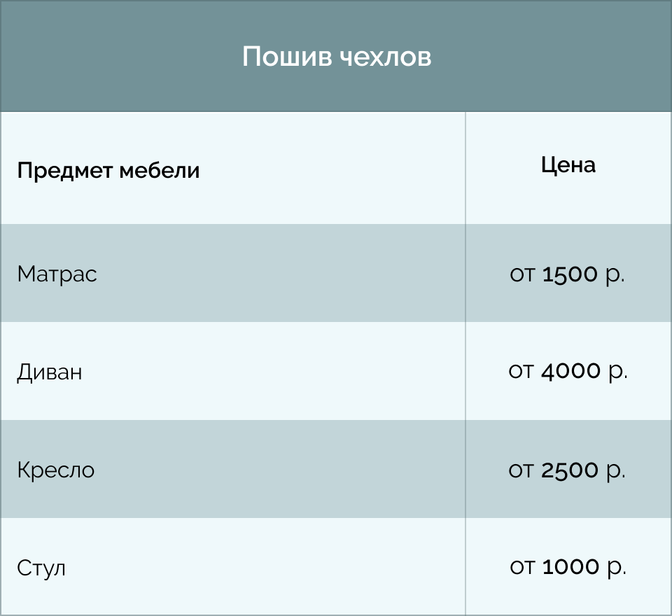Select the "Стул" row label
Image resolution: width=672 pixels, height=616 pixels.
coord(41,568)
